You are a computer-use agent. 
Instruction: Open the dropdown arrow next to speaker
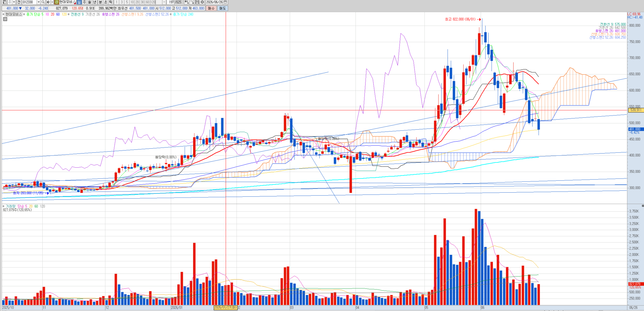pos(52,2)
